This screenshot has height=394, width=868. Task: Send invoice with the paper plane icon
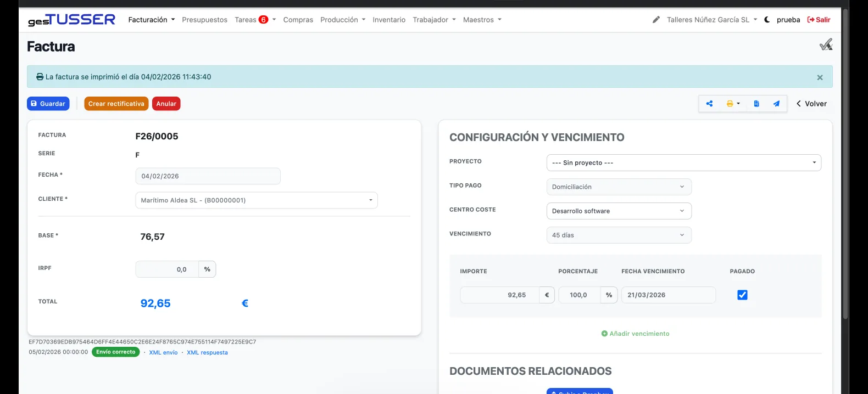pos(776,104)
